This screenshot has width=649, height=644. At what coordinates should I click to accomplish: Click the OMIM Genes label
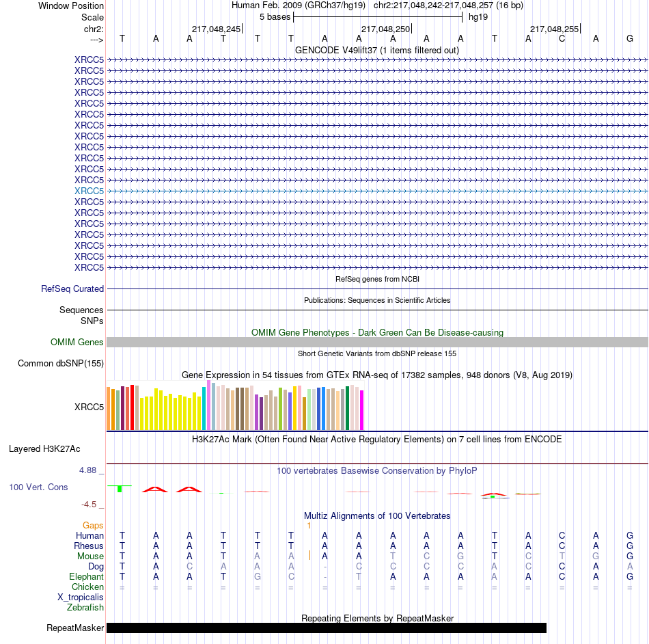pyautogui.click(x=77, y=342)
